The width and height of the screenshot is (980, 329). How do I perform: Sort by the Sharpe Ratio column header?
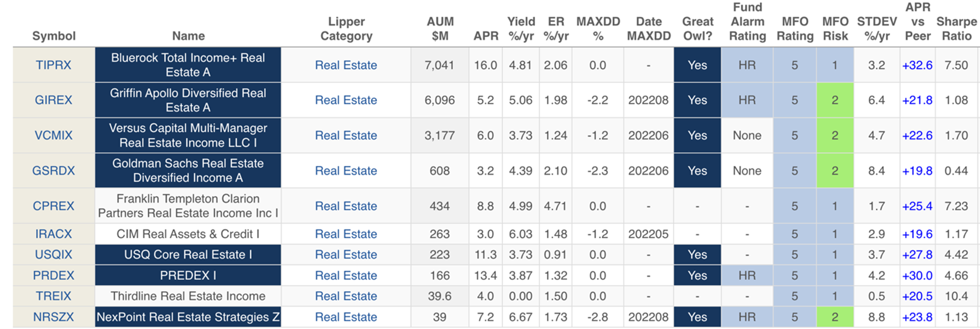tap(956, 29)
